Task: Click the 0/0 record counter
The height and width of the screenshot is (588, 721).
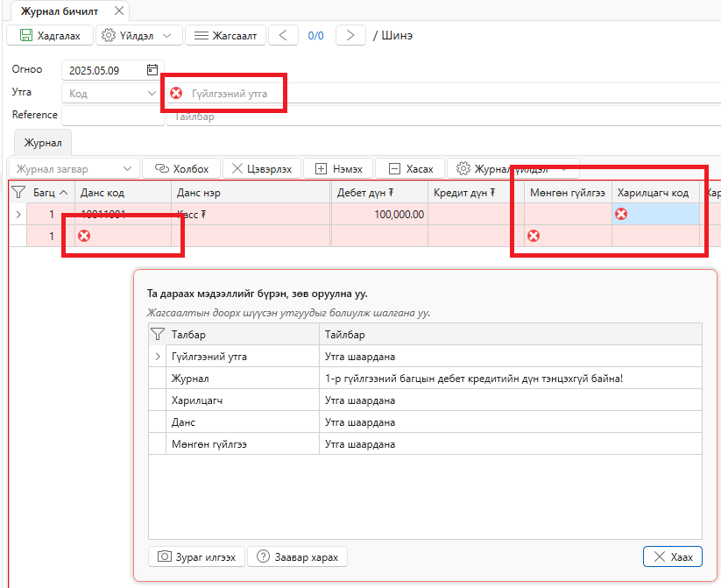Action: tap(316, 36)
